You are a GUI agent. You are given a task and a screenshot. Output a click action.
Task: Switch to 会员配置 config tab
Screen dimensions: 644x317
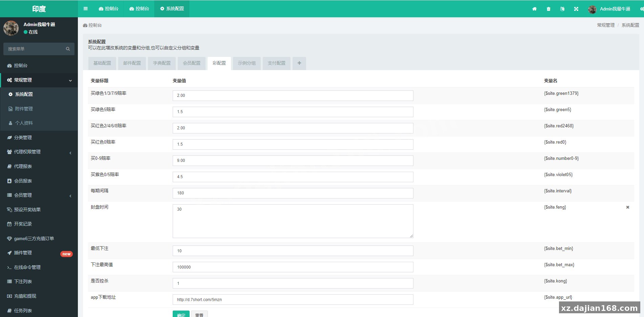[192, 63]
